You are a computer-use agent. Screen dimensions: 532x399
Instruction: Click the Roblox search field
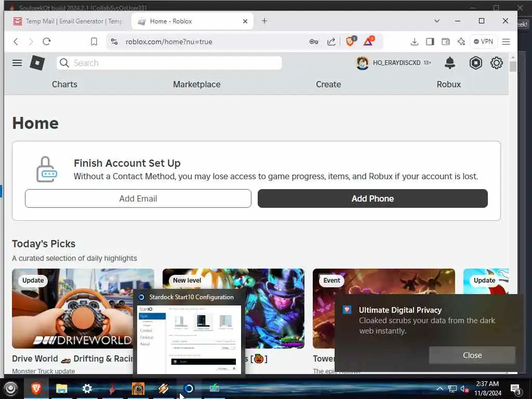(x=169, y=63)
